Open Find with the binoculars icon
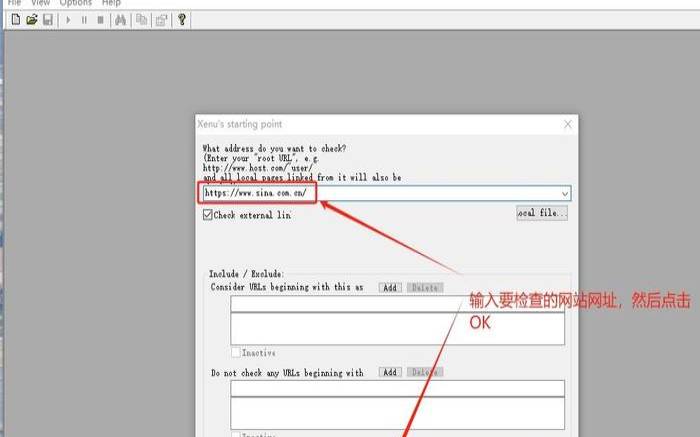This screenshot has height=437, width=700. pos(121,20)
